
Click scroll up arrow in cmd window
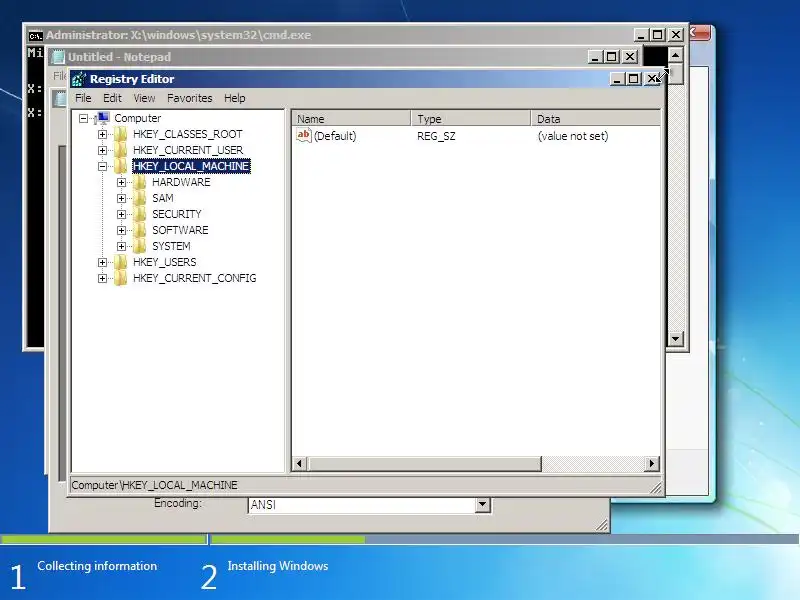pyautogui.click(x=676, y=55)
